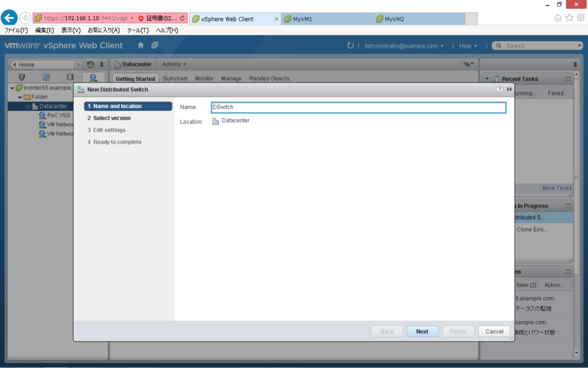Open the ファイル(F) menu
Screen dimensions: 588x368
[x=16, y=30]
